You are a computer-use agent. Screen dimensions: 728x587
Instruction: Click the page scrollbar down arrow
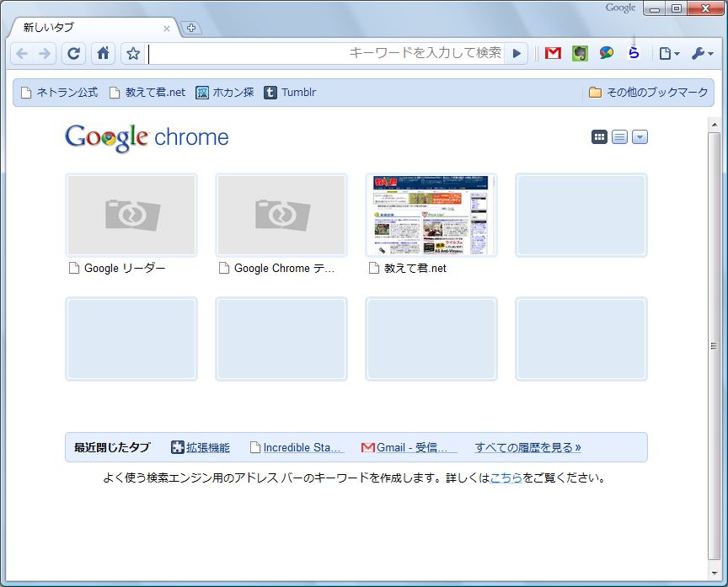coord(714,574)
